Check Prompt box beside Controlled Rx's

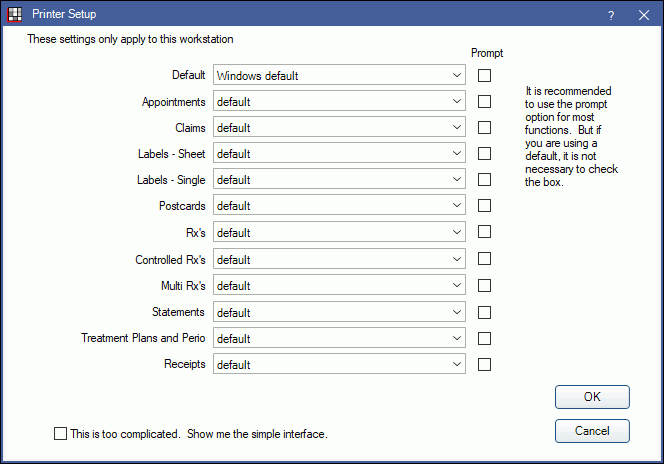pos(484,259)
